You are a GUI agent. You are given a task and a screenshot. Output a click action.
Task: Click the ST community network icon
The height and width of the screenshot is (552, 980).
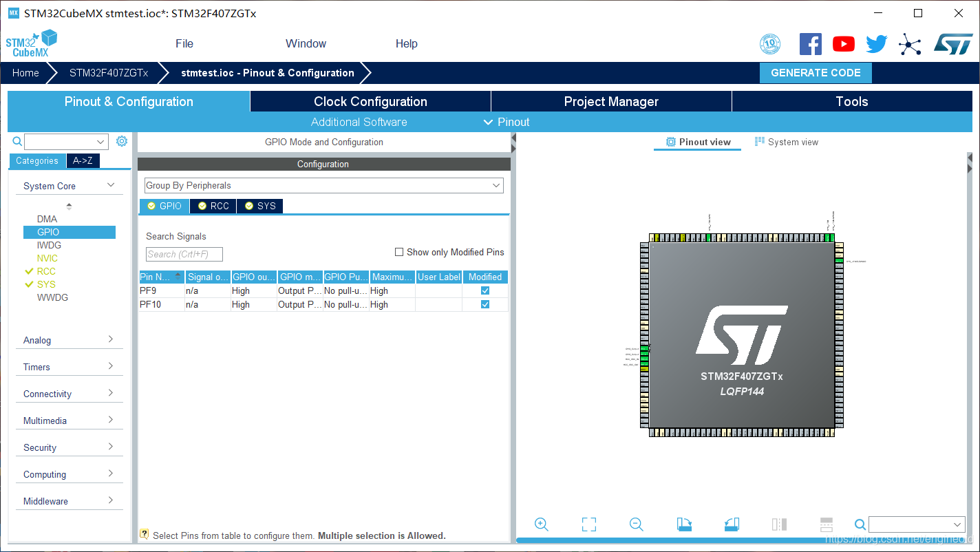(910, 45)
